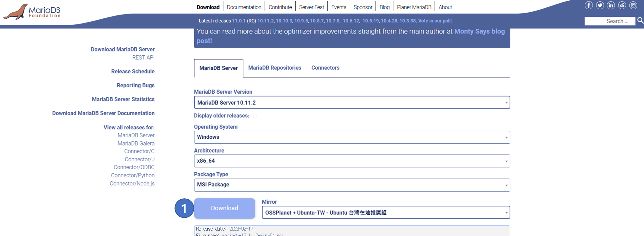This screenshot has width=644, height=236.
Task: Open REST API sidebar link
Action: [143, 57]
